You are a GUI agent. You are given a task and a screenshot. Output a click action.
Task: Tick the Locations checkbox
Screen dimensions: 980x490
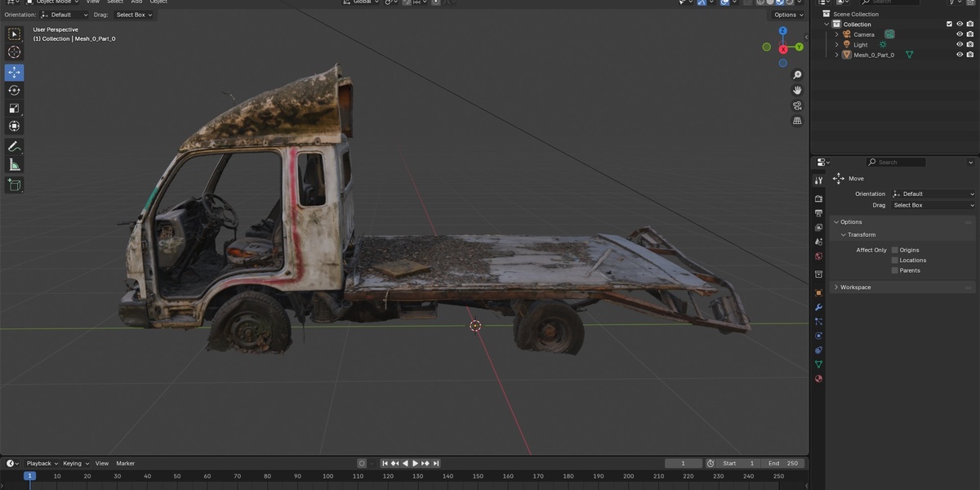click(x=895, y=260)
